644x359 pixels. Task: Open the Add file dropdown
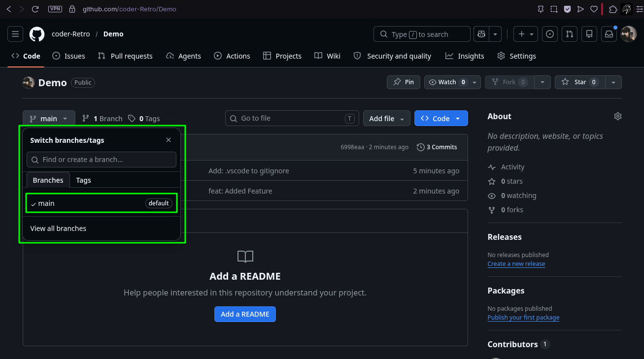pyautogui.click(x=387, y=118)
